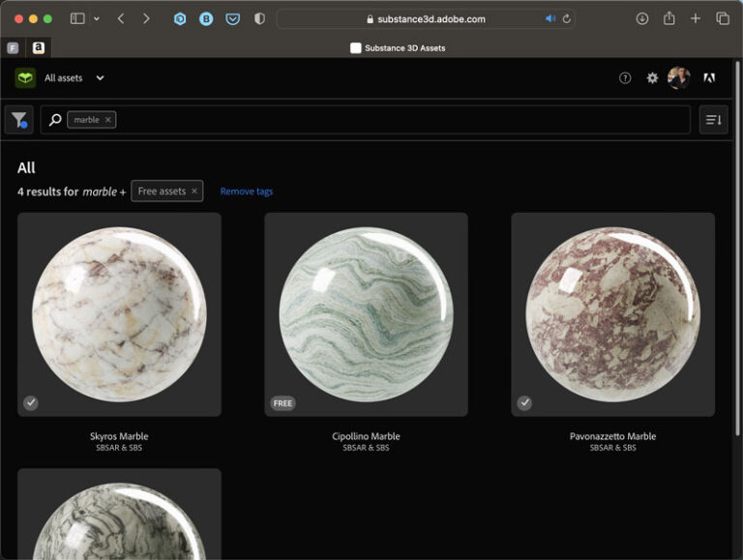Open Safari downloads icon
The image size is (743, 560).
coord(641,18)
